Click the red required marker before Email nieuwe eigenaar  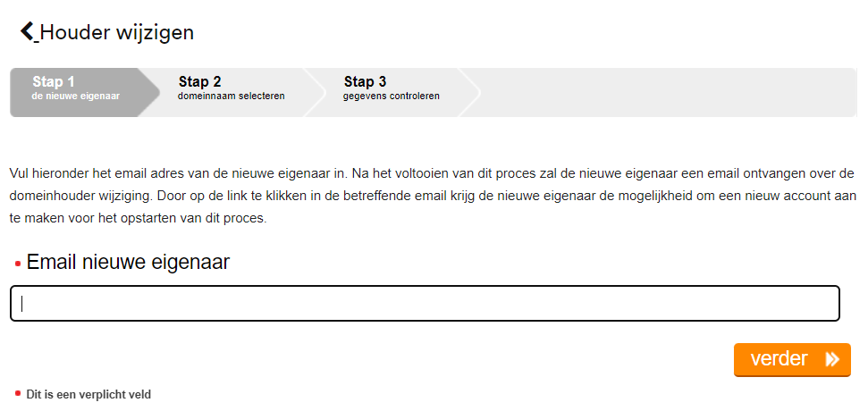18,264
